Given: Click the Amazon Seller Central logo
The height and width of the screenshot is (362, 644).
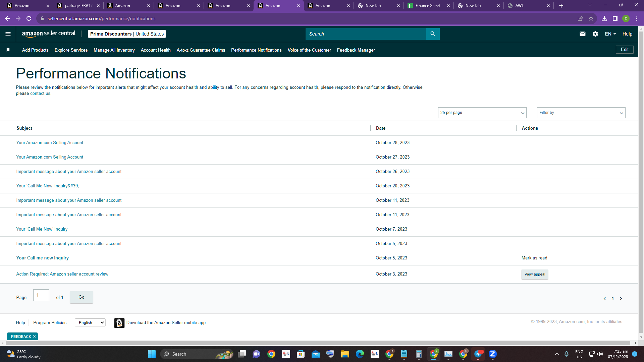Looking at the screenshot, I should [x=49, y=34].
